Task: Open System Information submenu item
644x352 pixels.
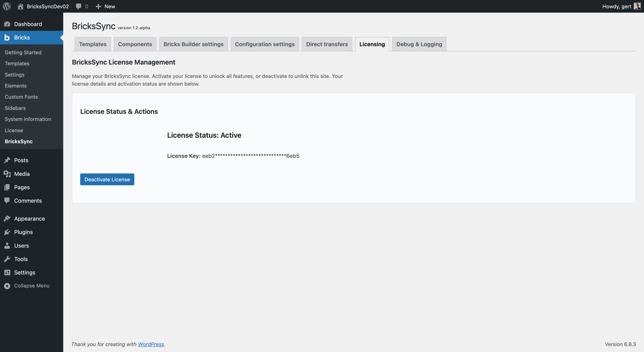Action: [x=28, y=119]
